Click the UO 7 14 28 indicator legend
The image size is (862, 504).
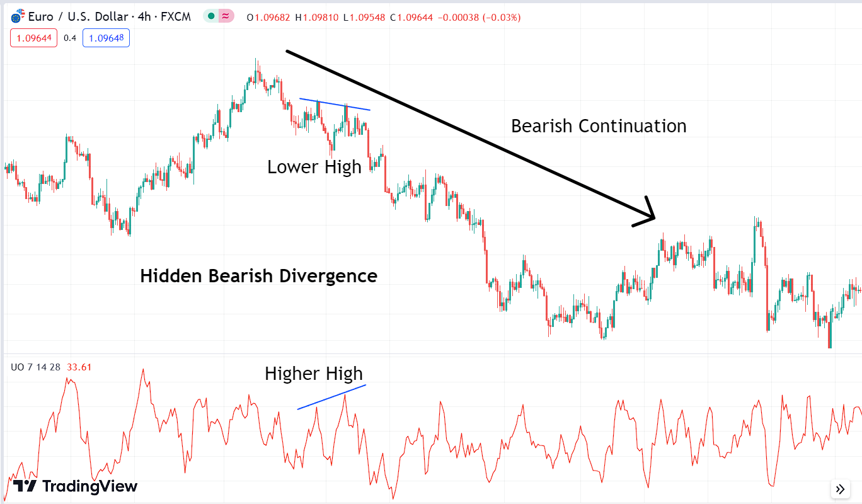[x=35, y=367]
